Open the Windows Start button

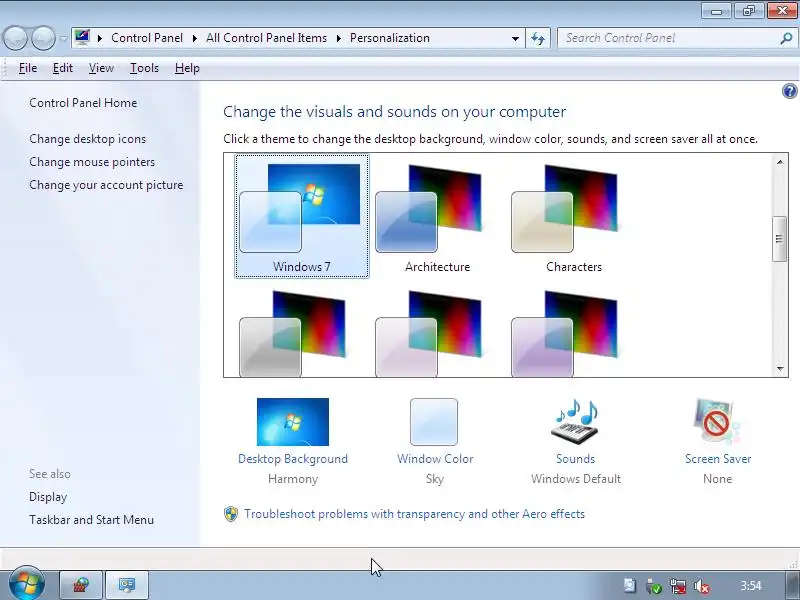coord(27,585)
